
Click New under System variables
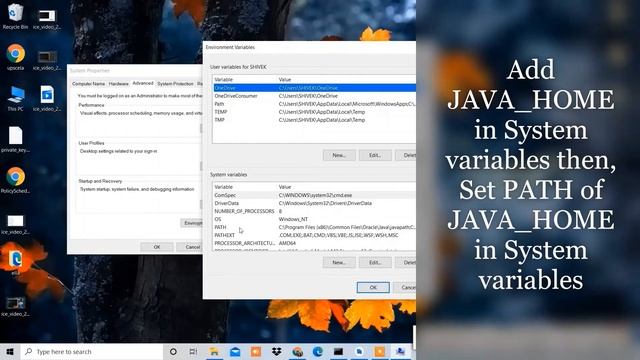[x=339, y=262]
